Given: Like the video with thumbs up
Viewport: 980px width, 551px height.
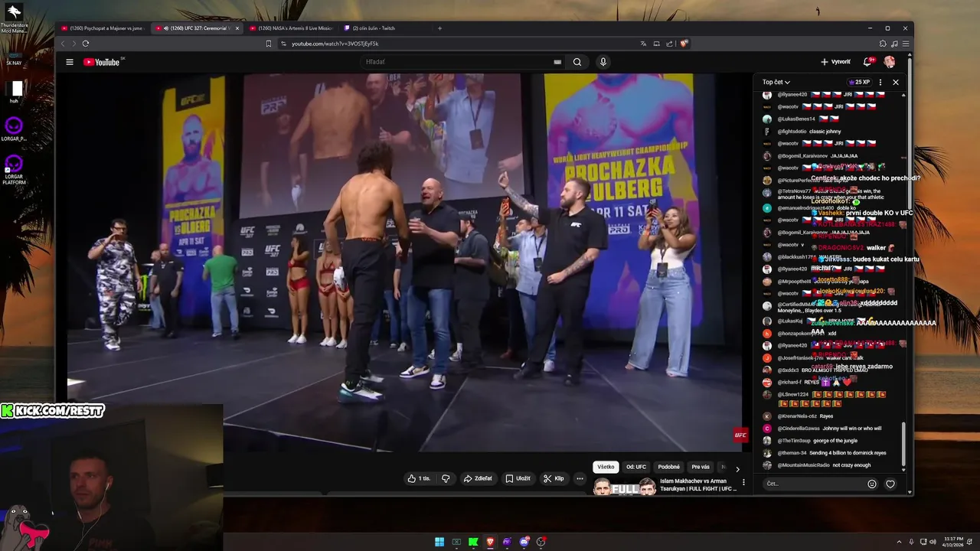Looking at the screenshot, I should click(x=419, y=478).
